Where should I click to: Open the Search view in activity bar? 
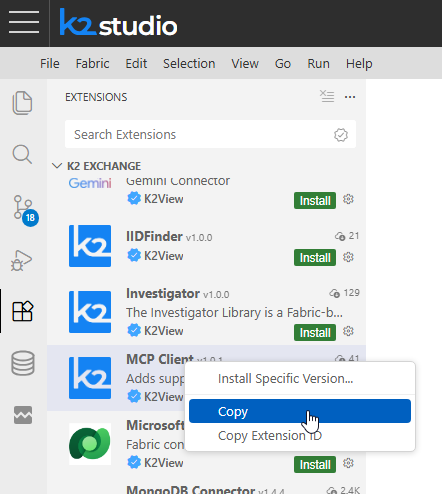(x=22, y=154)
